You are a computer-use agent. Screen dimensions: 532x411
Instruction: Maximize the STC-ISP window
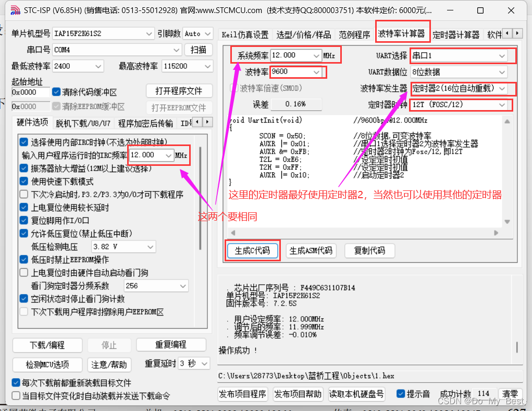tap(480, 10)
